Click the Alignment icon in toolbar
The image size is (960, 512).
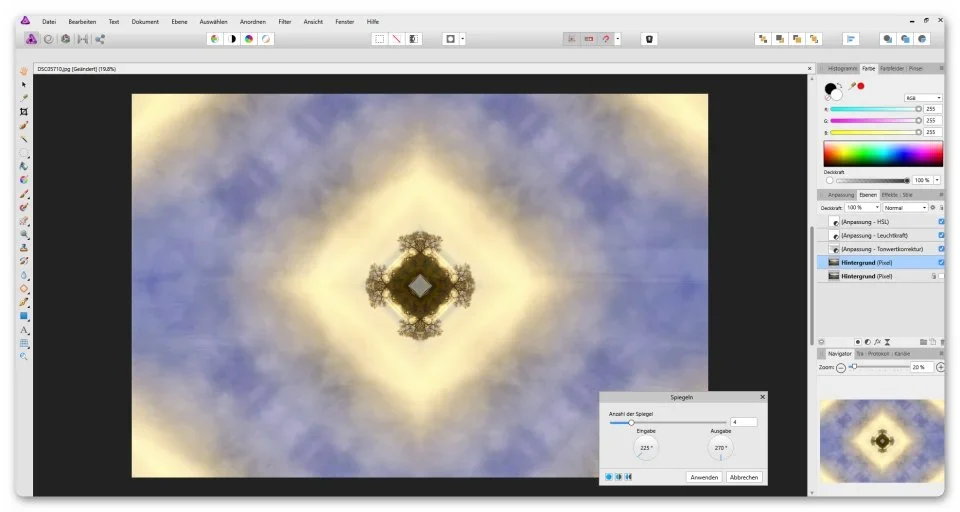[851, 39]
